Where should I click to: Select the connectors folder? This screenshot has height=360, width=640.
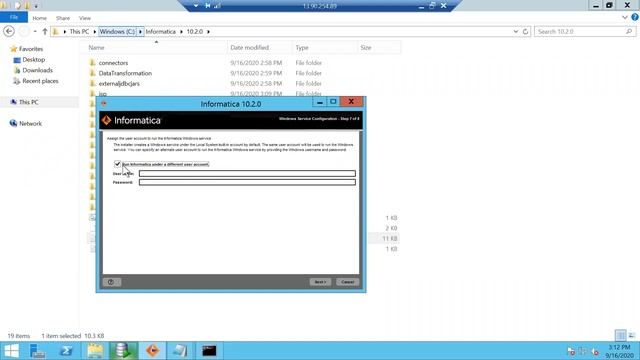click(113, 63)
